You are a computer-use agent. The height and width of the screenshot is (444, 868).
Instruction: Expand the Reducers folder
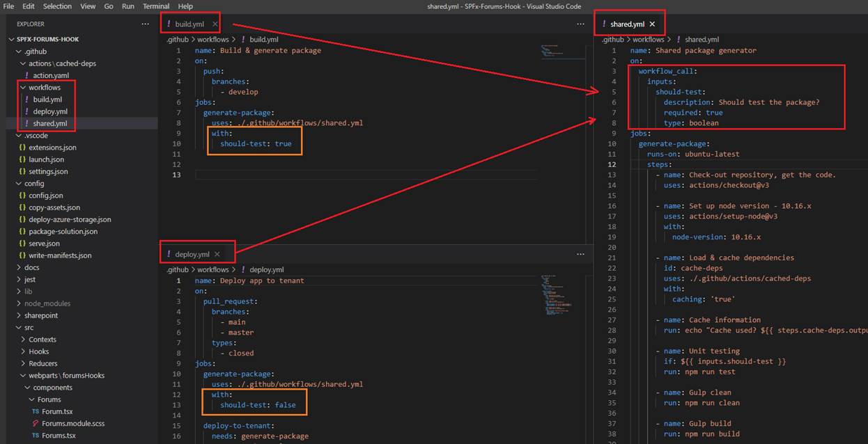(43, 363)
